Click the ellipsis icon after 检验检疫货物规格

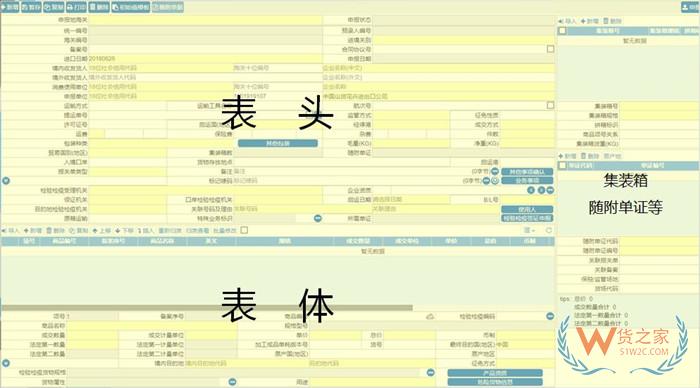(x=430, y=372)
